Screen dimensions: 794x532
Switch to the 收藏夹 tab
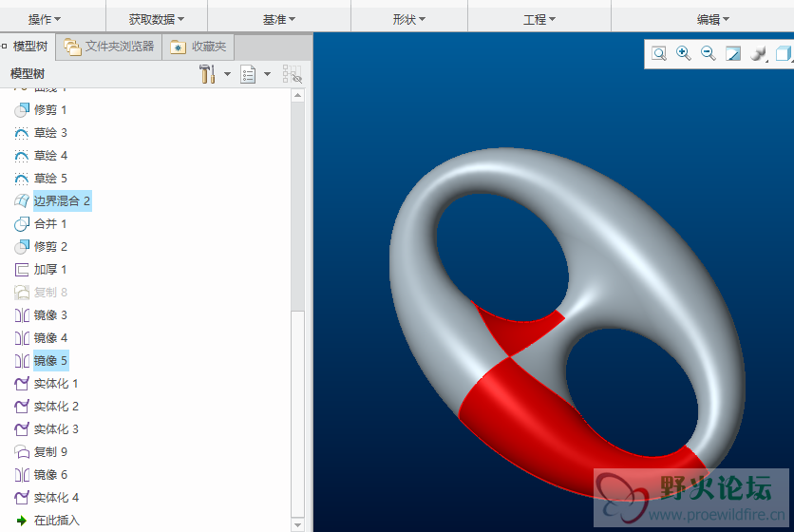(198, 47)
